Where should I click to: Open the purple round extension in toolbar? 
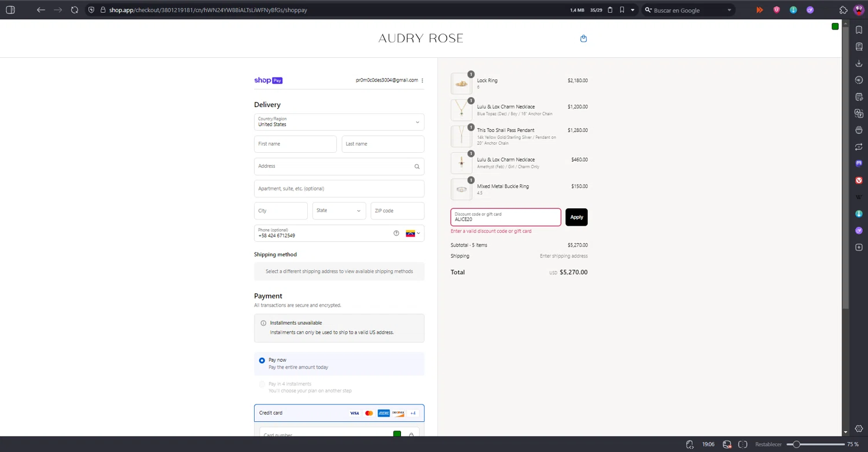pos(810,10)
